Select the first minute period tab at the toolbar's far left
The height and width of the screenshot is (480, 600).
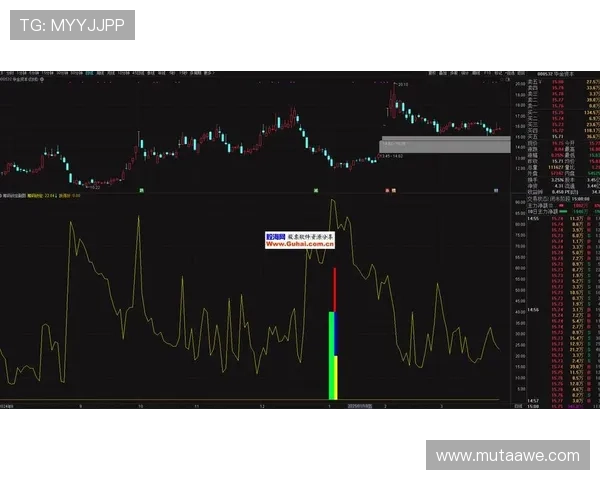coord(5,73)
